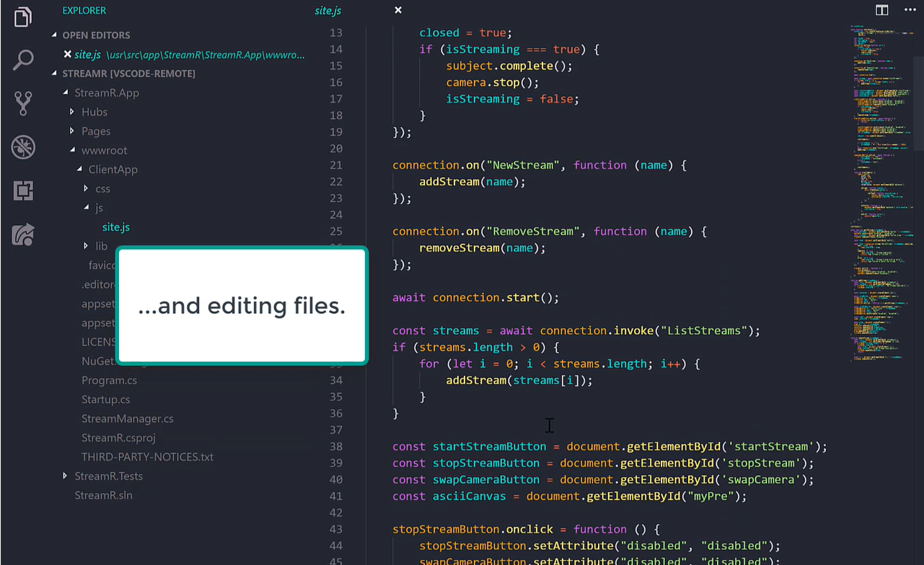This screenshot has height=565, width=924.
Task: Open StreamR.csproj file
Action: (x=118, y=438)
